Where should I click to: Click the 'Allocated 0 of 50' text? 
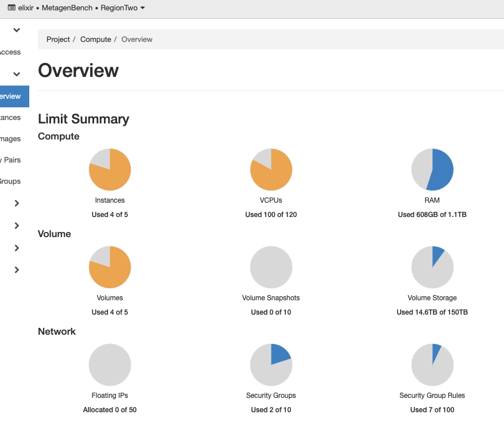[x=110, y=410]
